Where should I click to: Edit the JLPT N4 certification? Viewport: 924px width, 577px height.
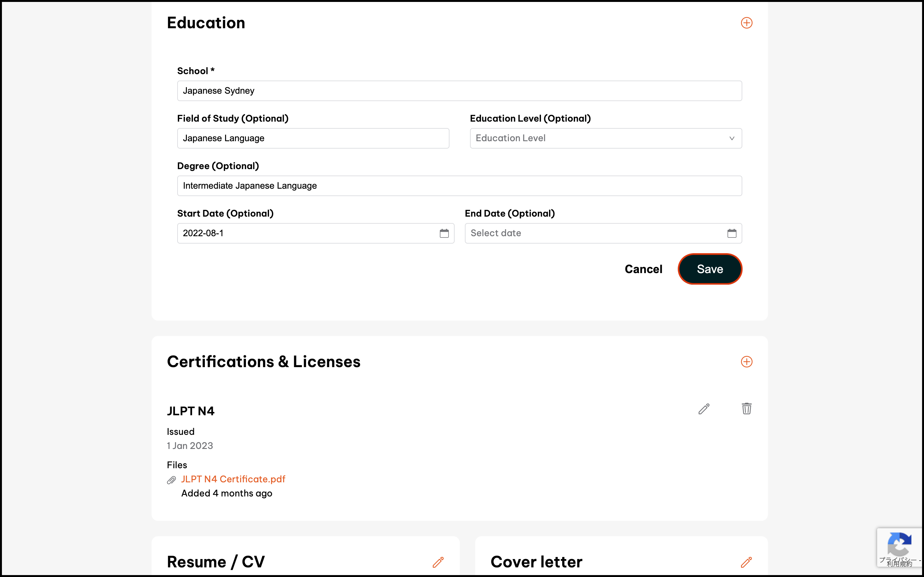pos(703,409)
